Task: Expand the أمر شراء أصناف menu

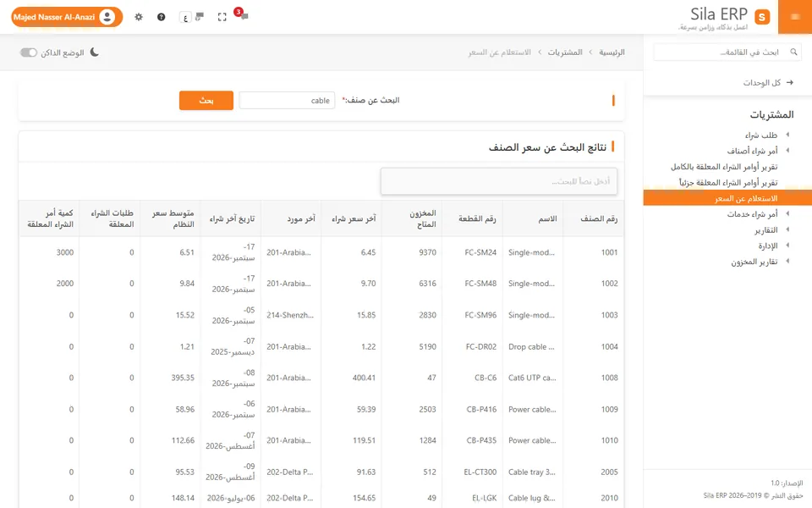Action: (753, 151)
